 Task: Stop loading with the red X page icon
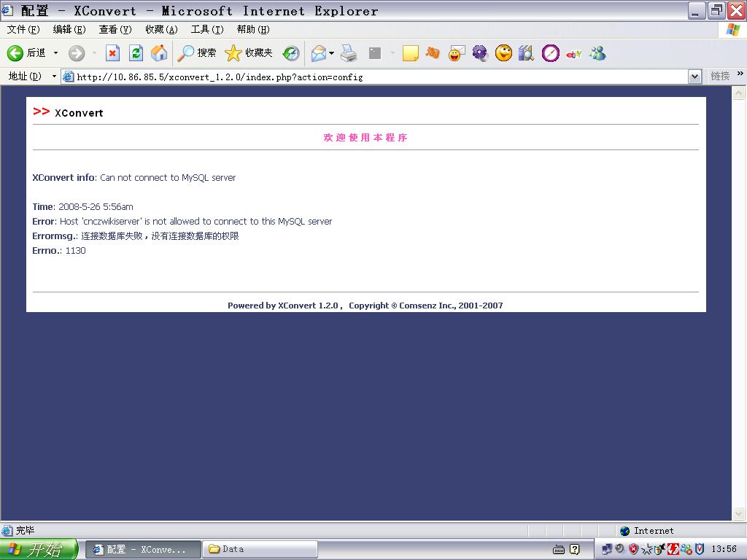(112, 52)
